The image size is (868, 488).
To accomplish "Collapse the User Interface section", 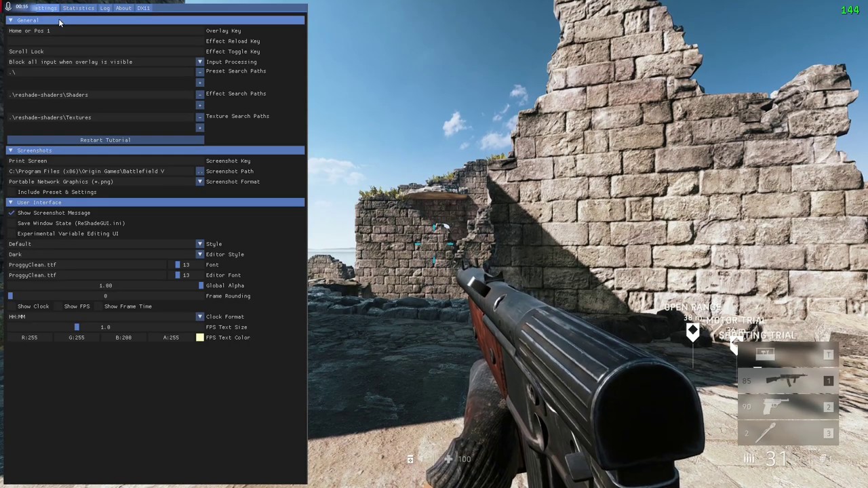I will tap(155, 203).
